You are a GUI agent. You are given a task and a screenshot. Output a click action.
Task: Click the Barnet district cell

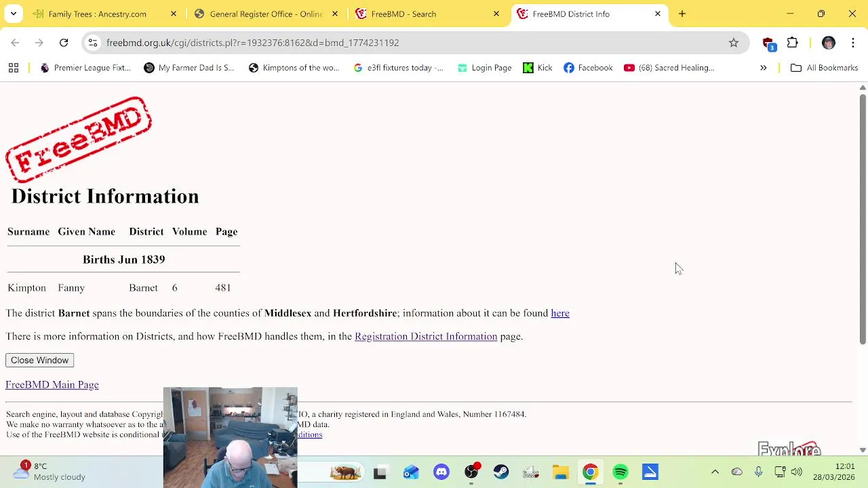point(143,288)
